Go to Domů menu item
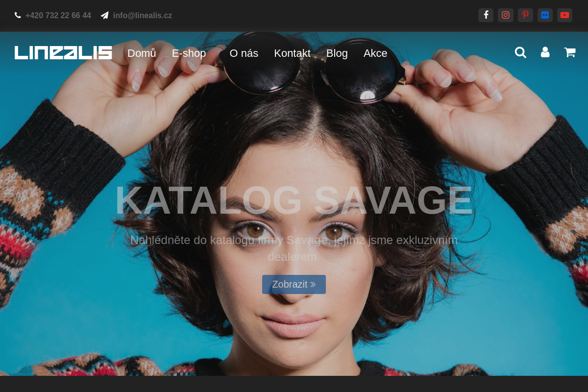The width and height of the screenshot is (588, 392). [x=142, y=53]
